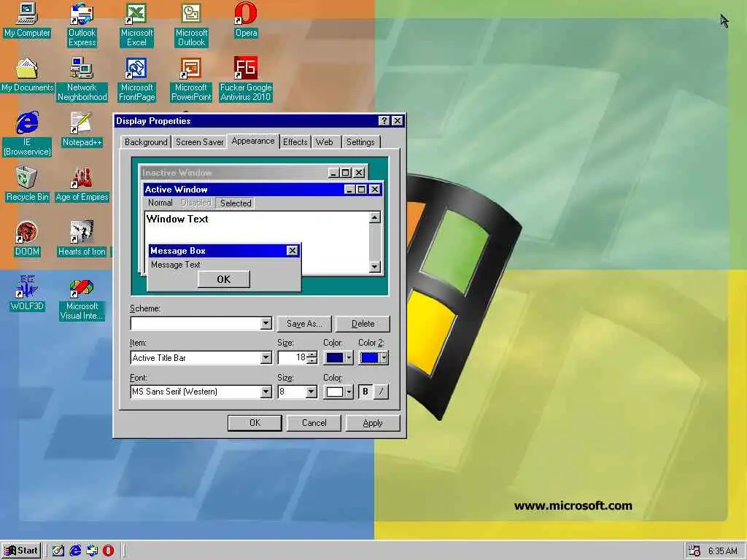Switch to the Settings tab
This screenshot has height=560, width=747.
[x=360, y=142]
